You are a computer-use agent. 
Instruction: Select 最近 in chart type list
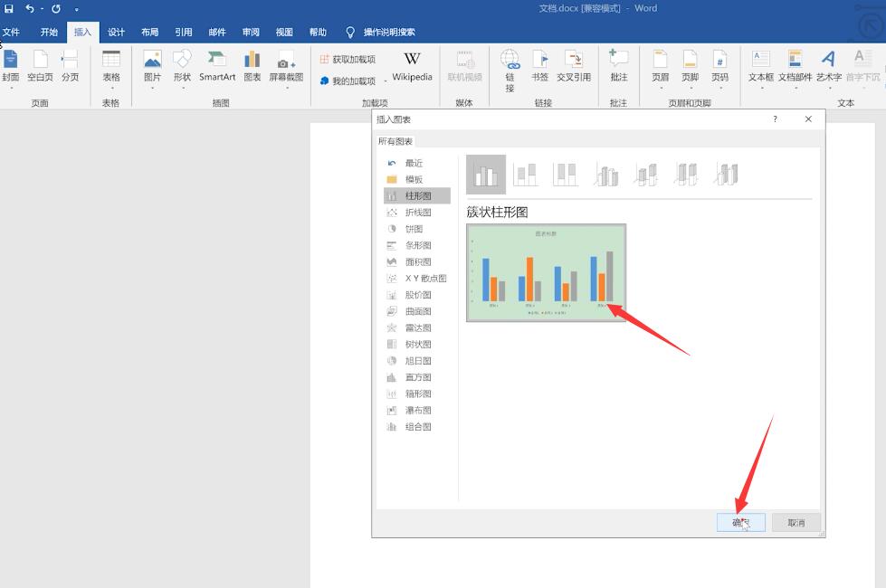coord(417,163)
